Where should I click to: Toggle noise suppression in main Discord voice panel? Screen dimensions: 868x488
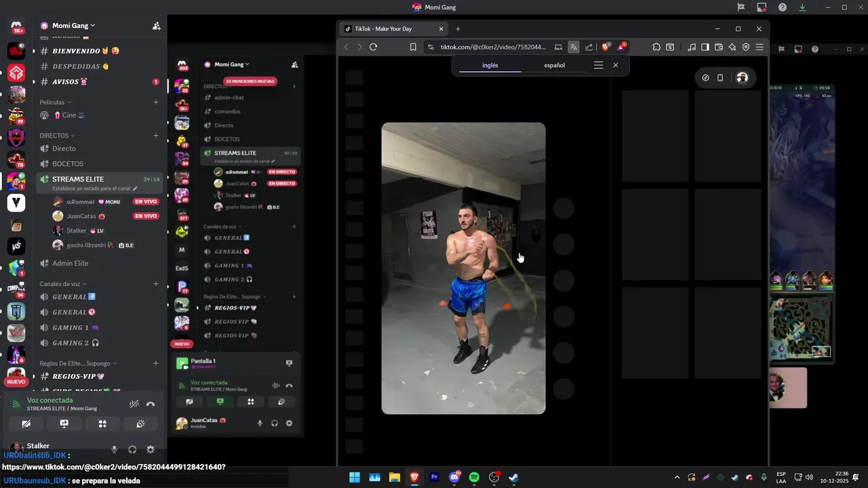(134, 404)
